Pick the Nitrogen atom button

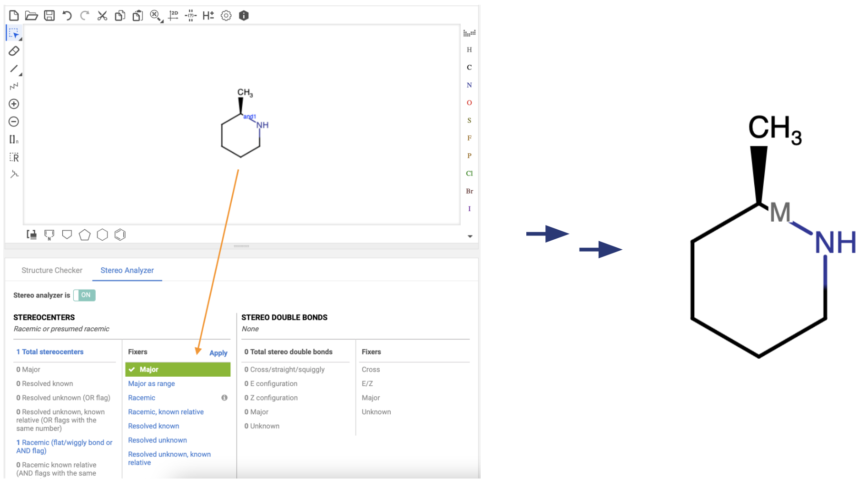[x=469, y=85]
